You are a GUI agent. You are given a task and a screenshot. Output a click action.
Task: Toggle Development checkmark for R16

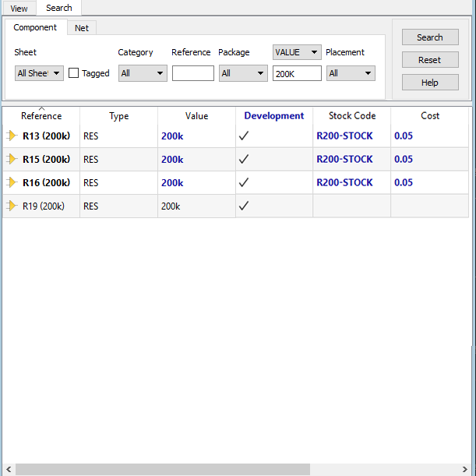[244, 182]
